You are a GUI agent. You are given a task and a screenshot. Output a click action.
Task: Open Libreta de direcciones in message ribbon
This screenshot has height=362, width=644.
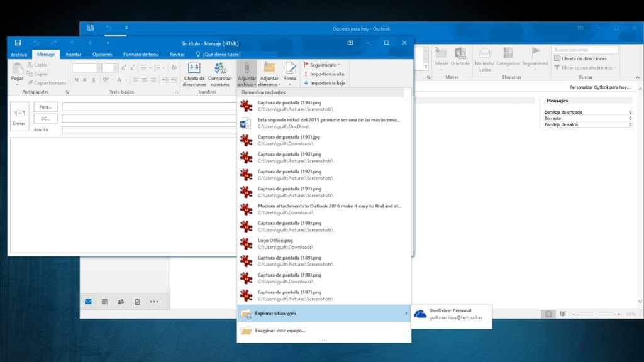coord(194,74)
